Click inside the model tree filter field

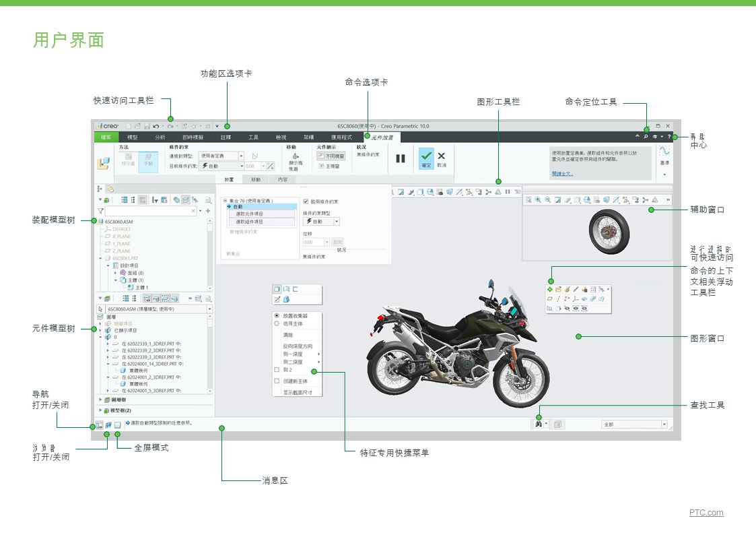click(x=151, y=211)
